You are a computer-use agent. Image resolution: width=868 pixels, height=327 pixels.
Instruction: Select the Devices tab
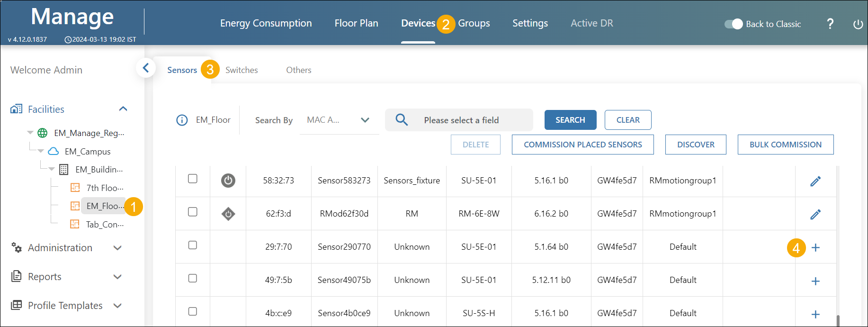418,23
